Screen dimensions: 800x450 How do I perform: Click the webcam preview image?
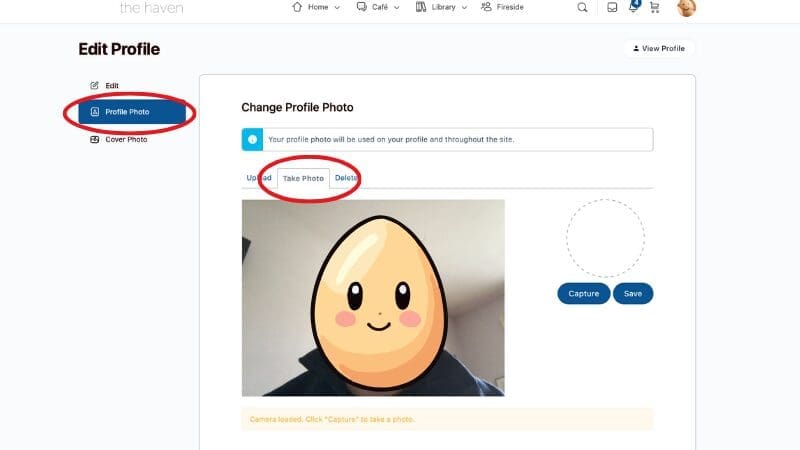tap(373, 297)
